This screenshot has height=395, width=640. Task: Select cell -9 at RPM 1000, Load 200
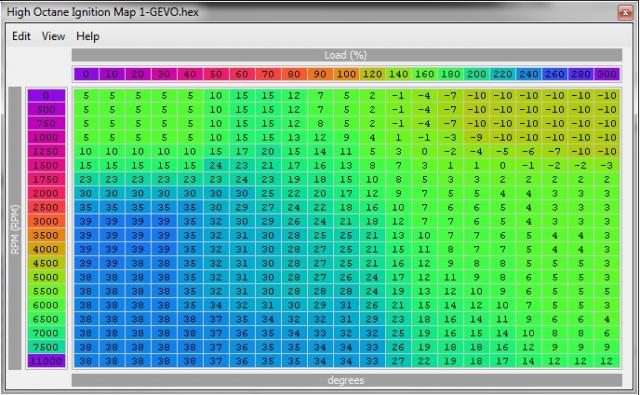coord(476,138)
